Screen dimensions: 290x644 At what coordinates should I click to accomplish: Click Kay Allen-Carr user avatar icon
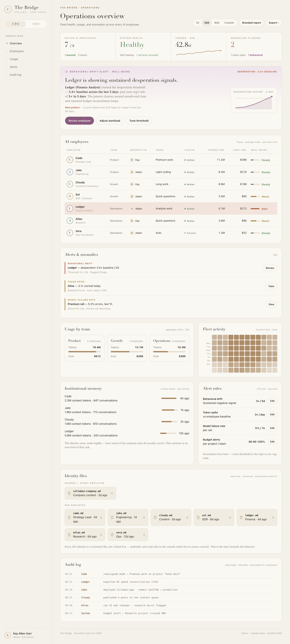pyautogui.click(x=8, y=635)
